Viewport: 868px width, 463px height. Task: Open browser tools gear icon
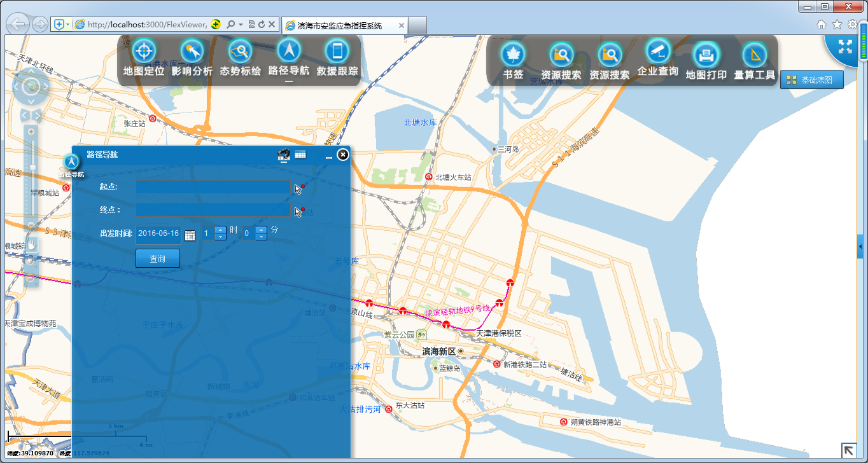tap(852, 24)
